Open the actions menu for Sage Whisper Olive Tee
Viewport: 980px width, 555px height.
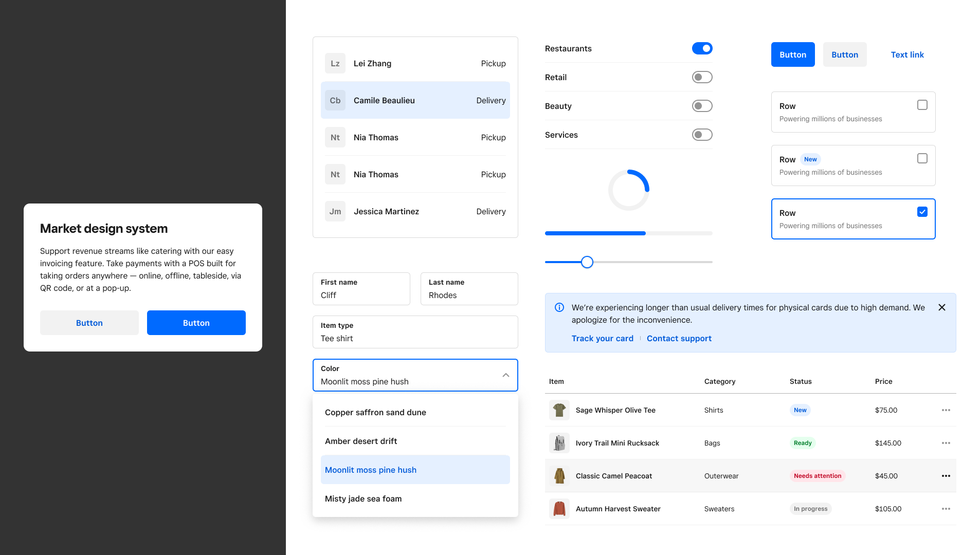coord(946,410)
